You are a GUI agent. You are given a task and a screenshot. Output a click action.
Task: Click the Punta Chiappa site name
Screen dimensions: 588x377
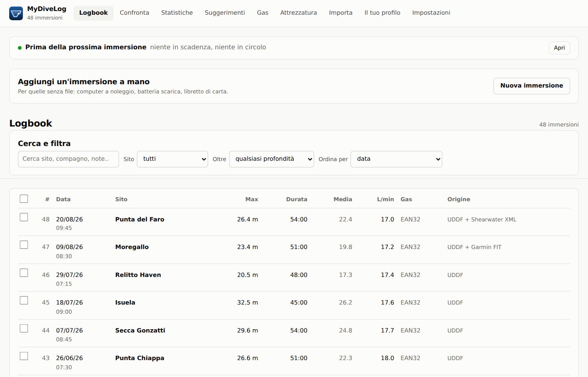140,358
